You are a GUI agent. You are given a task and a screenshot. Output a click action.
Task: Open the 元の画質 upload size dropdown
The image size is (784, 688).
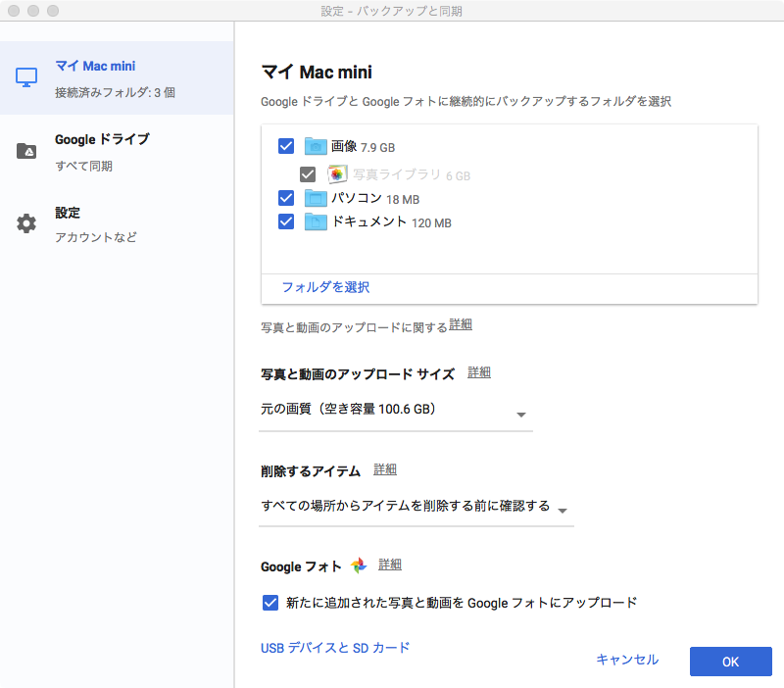point(395,411)
